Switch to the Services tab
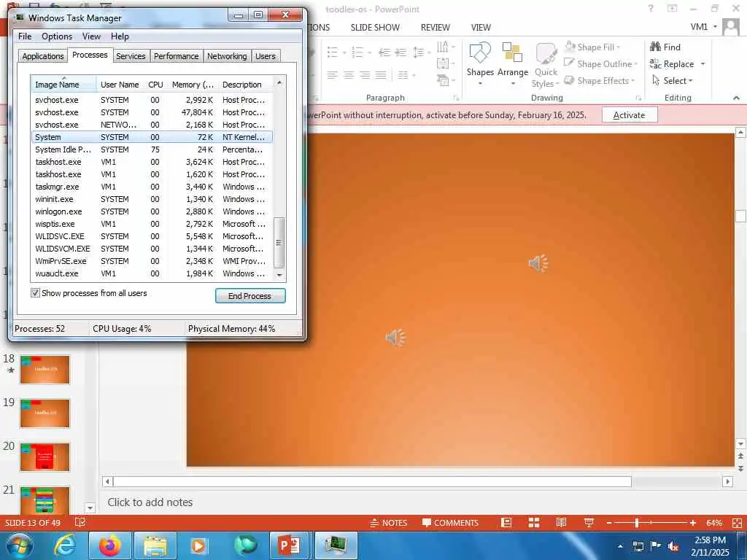 (131, 56)
